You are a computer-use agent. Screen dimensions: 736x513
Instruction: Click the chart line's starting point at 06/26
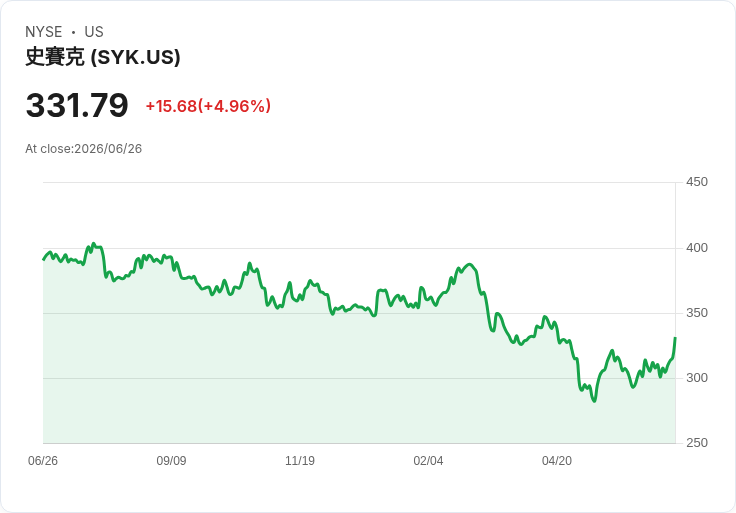tap(44, 259)
